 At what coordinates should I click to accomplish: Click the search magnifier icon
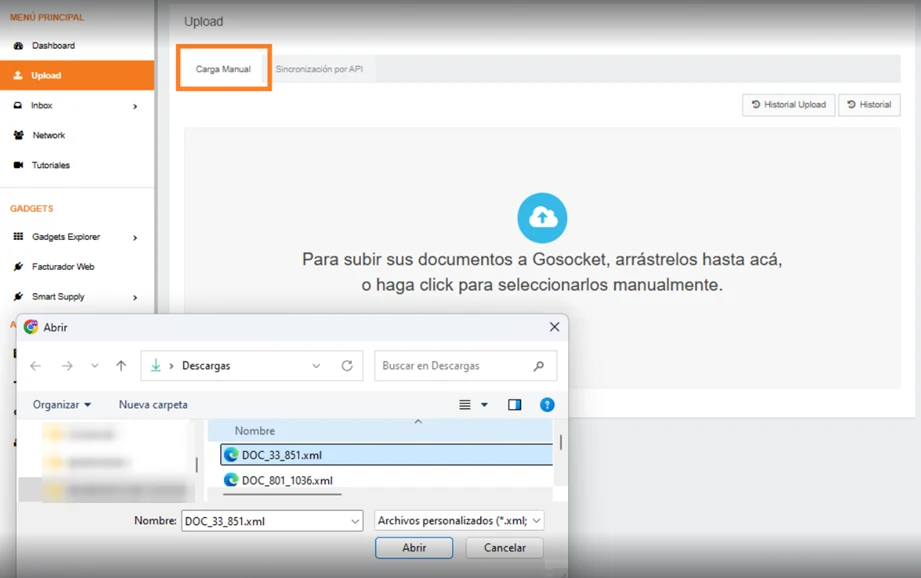click(x=539, y=366)
